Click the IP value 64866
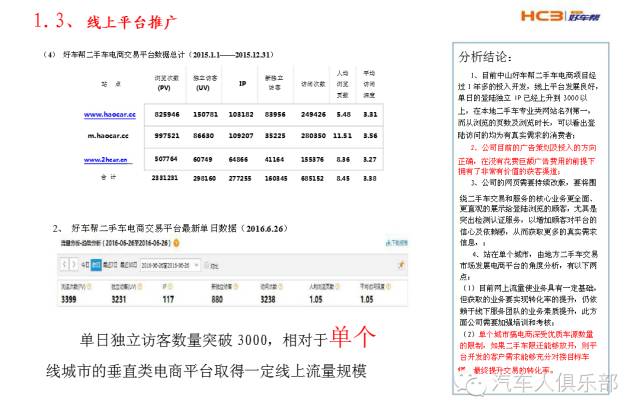This screenshot has width=640, height=416. [238, 159]
